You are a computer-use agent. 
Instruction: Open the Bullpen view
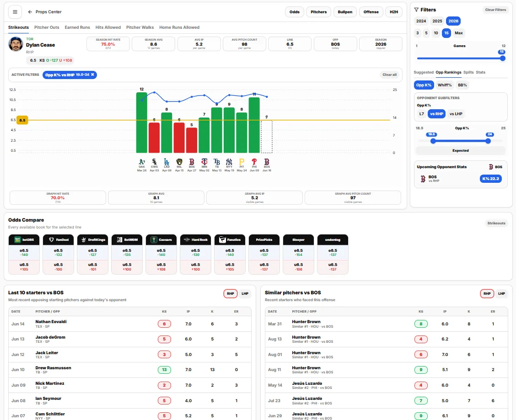tap(345, 12)
